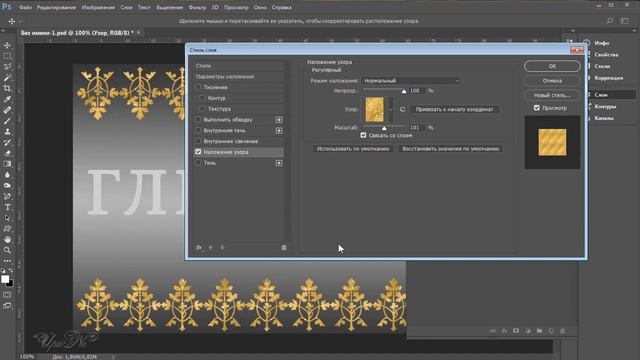Enable the Внутреннее свечение checkbox
640x360 pixels.
(x=198, y=141)
